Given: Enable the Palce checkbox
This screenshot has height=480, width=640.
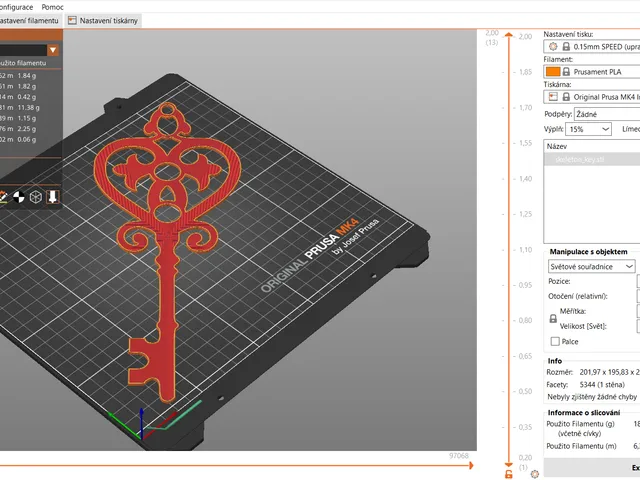Looking at the screenshot, I should (x=555, y=342).
